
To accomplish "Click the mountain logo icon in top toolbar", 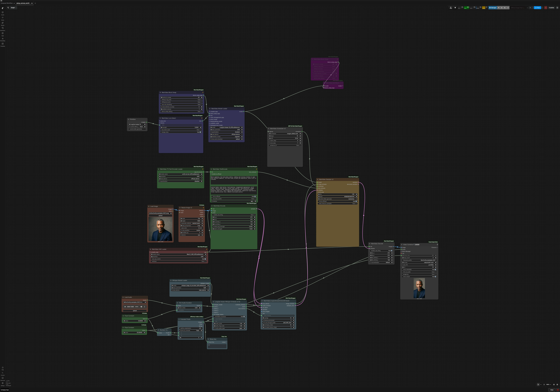I will coord(451,8).
